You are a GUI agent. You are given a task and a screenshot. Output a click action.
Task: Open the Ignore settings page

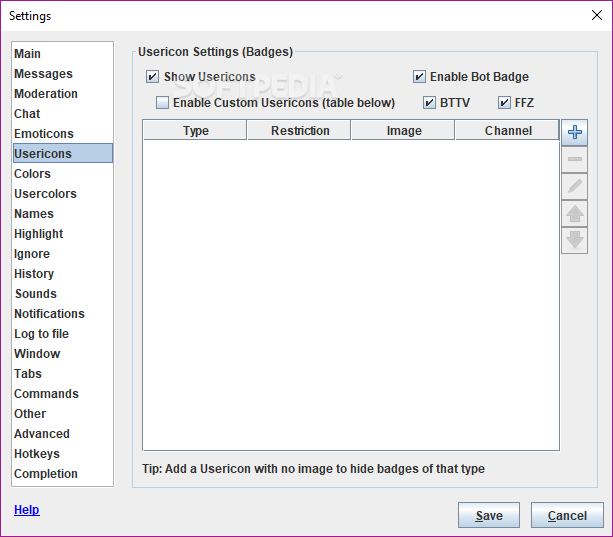63,254
